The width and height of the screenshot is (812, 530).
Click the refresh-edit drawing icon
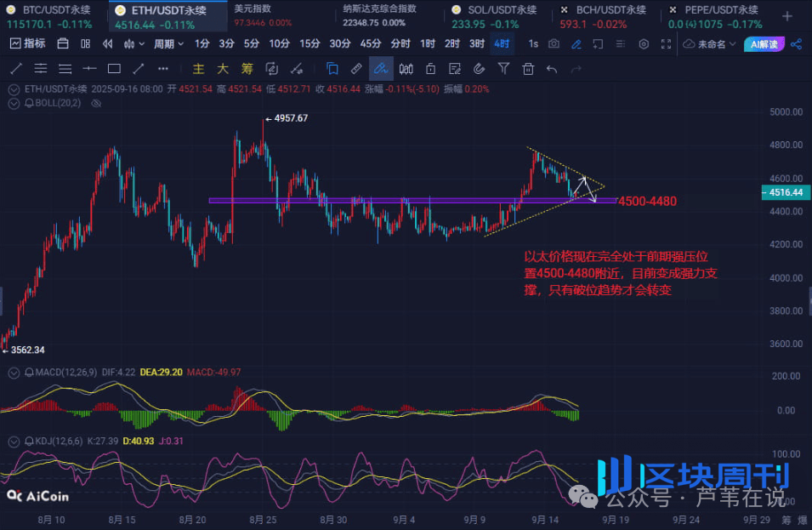point(271,69)
